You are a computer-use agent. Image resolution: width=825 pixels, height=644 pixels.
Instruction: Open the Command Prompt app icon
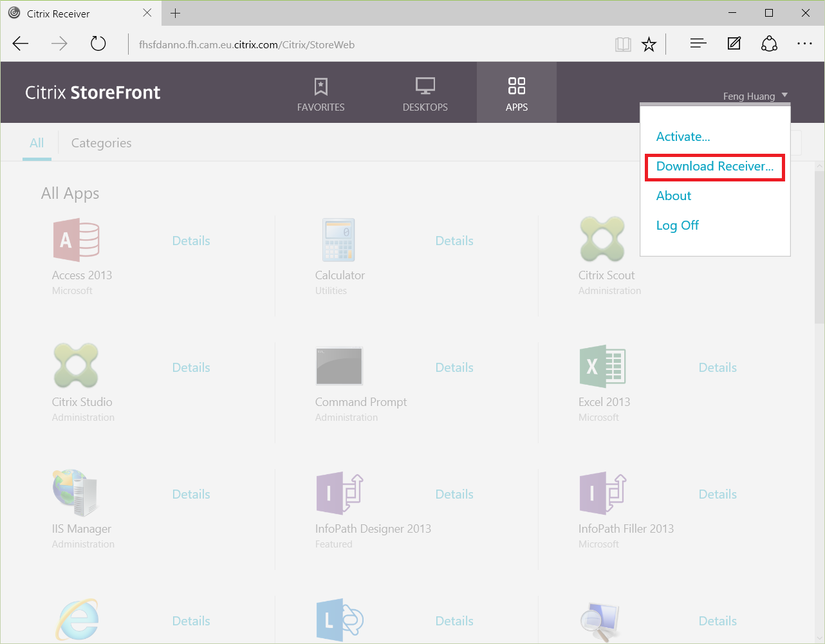tap(339, 366)
